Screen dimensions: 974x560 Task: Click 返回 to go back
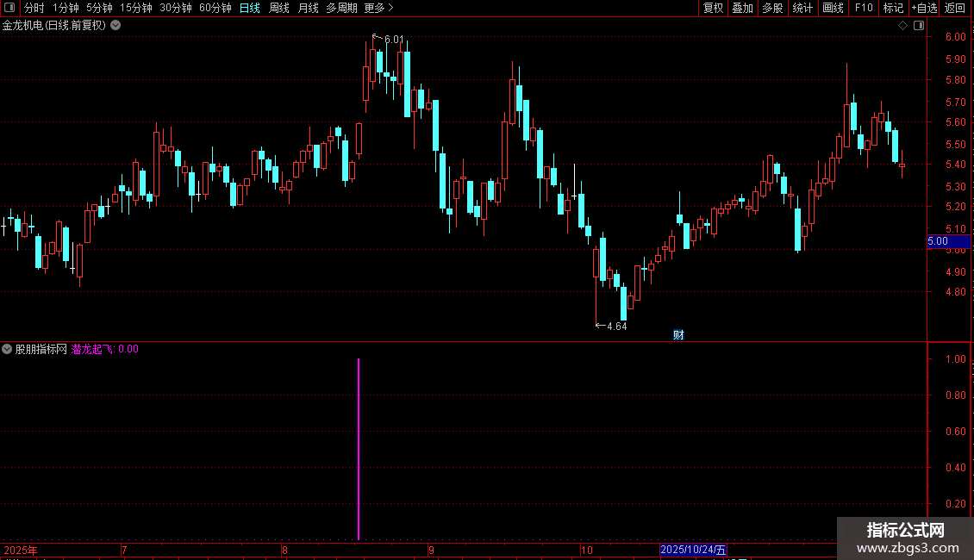[x=955, y=8]
